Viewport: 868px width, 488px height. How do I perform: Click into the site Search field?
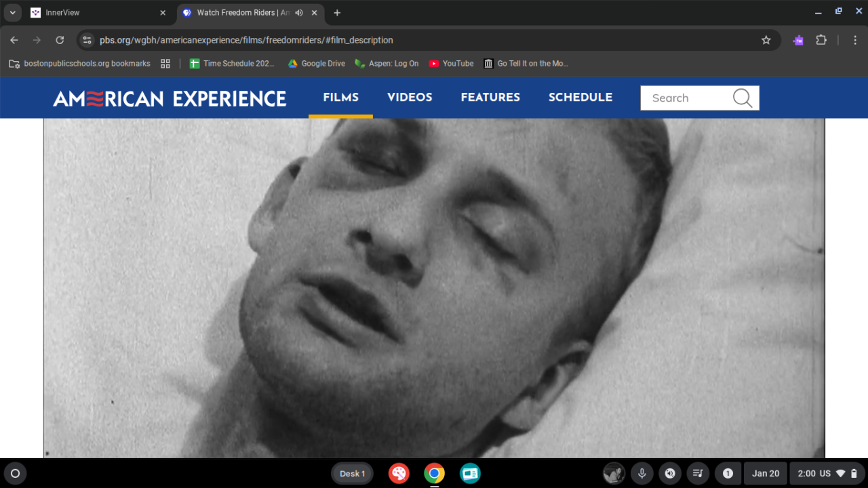[x=685, y=98]
